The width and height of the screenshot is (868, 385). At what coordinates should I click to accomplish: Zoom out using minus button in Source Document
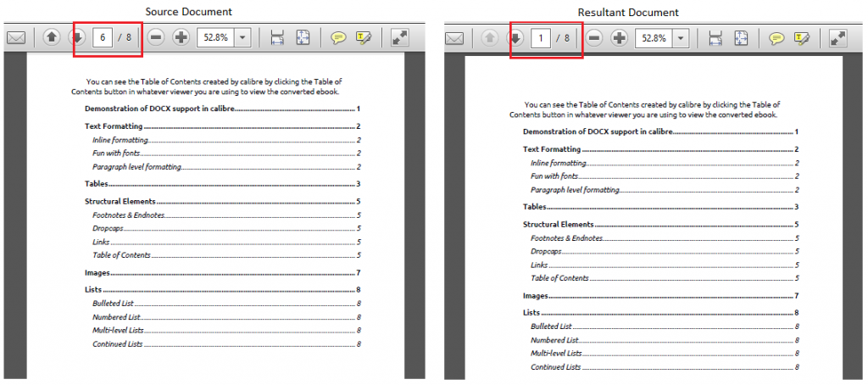[156, 38]
